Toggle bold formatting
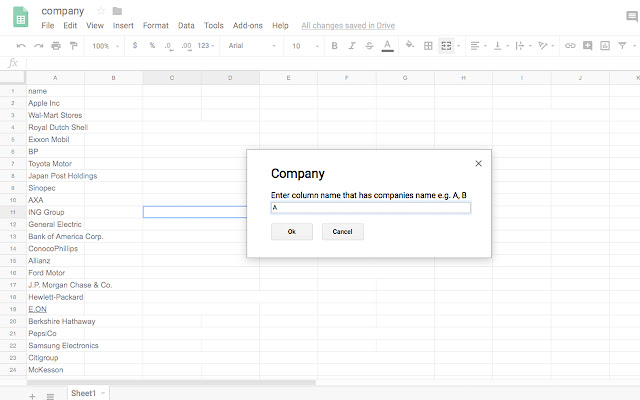The image size is (640, 400). tap(334, 46)
